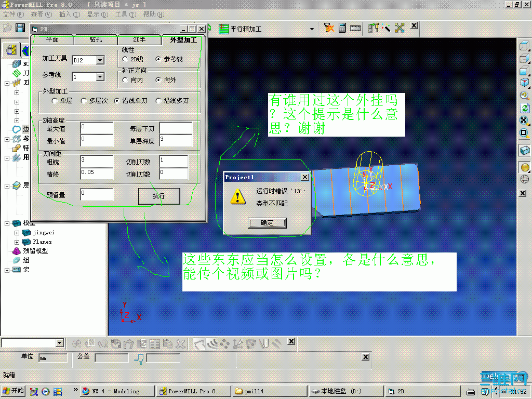Choose the 单层 radio option
Image resolution: width=532 pixels, height=399 pixels.
coord(54,101)
